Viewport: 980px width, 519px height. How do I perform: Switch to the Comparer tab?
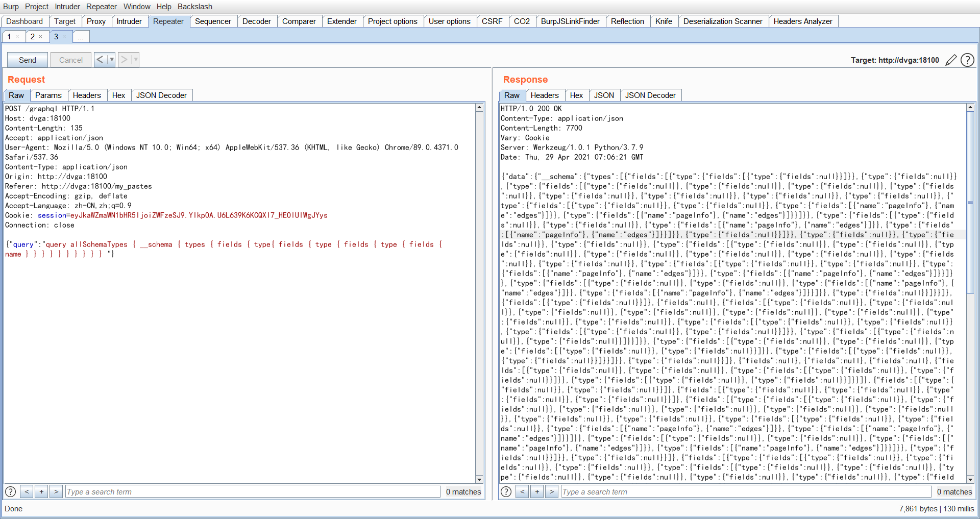point(299,21)
